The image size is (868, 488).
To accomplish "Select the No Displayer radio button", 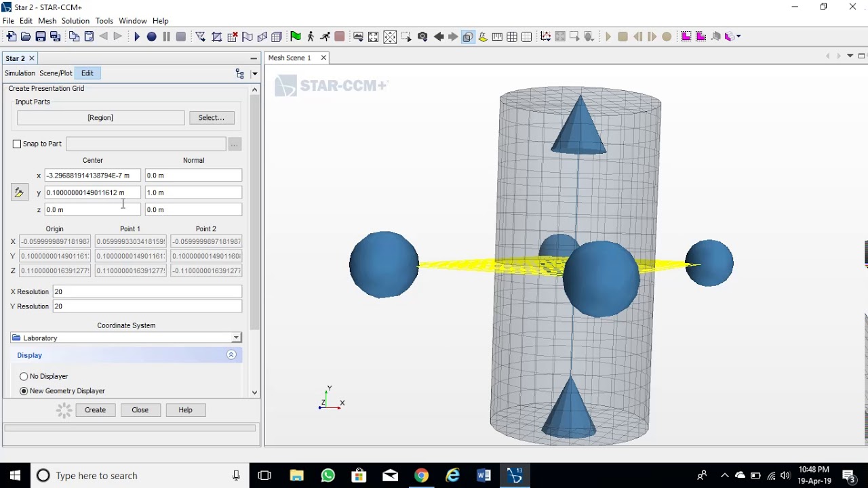I will click(x=24, y=376).
